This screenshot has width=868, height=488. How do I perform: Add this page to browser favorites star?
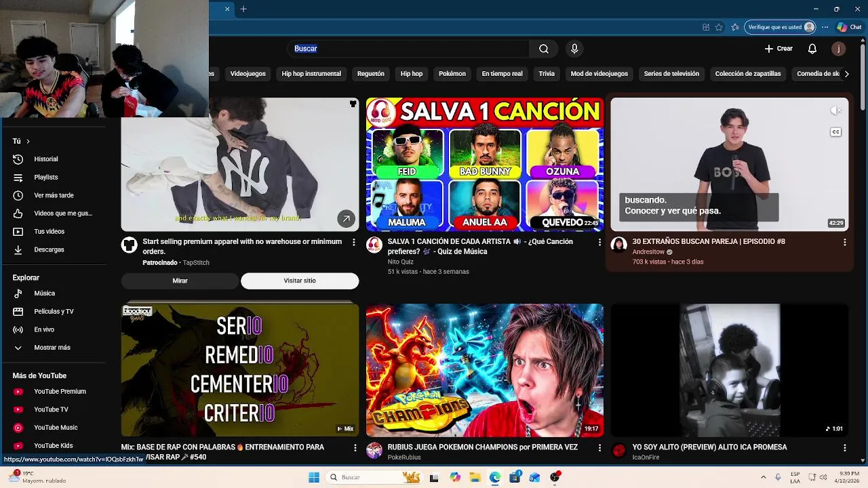pos(719,27)
